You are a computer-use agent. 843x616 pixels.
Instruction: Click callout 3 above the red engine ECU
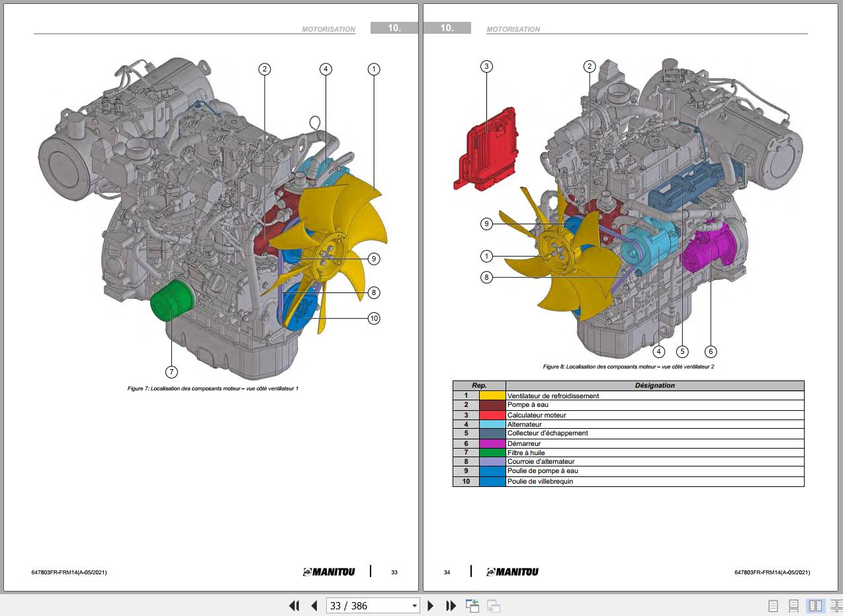click(486, 66)
